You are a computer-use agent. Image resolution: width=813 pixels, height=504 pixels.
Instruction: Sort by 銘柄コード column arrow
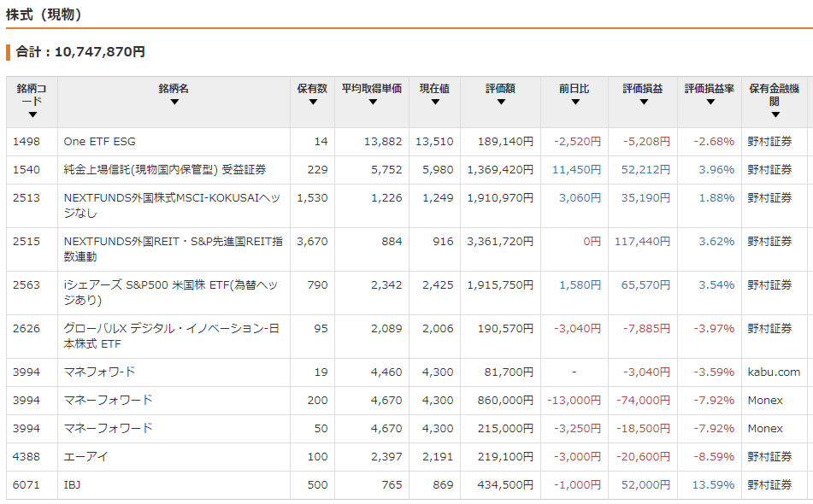(32, 114)
